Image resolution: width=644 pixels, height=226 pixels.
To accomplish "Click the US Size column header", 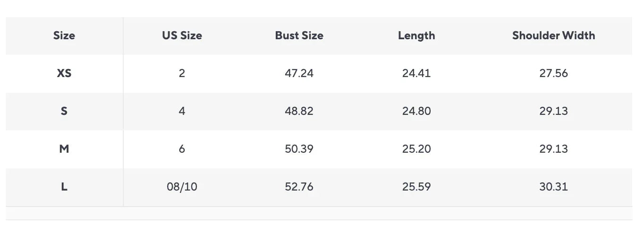I will click(x=182, y=35).
